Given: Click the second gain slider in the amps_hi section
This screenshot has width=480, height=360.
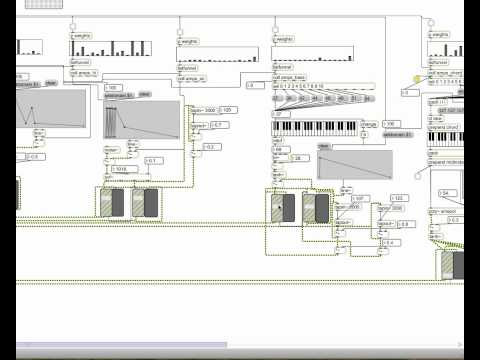Looking at the screenshot, I should coord(138,202).
